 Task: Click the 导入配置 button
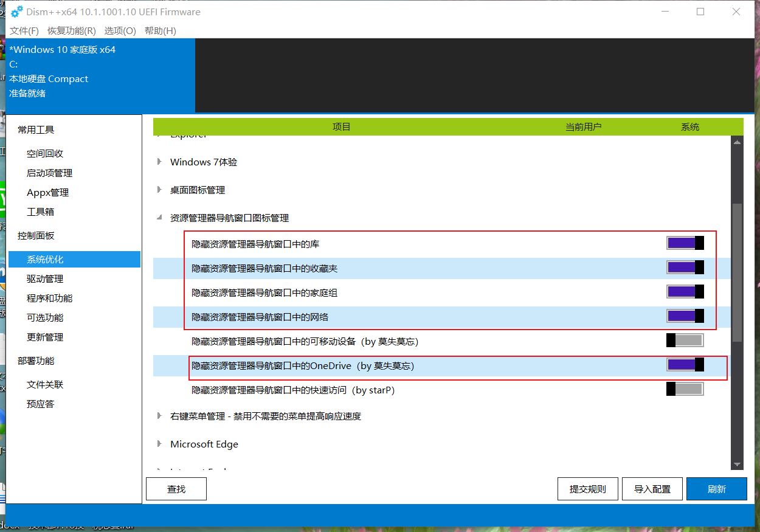[652, 489]
